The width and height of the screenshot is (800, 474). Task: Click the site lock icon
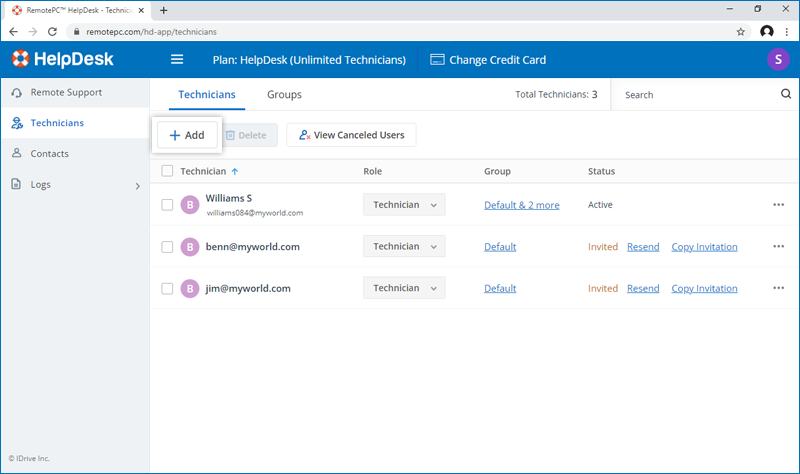[x=77, y=32]
